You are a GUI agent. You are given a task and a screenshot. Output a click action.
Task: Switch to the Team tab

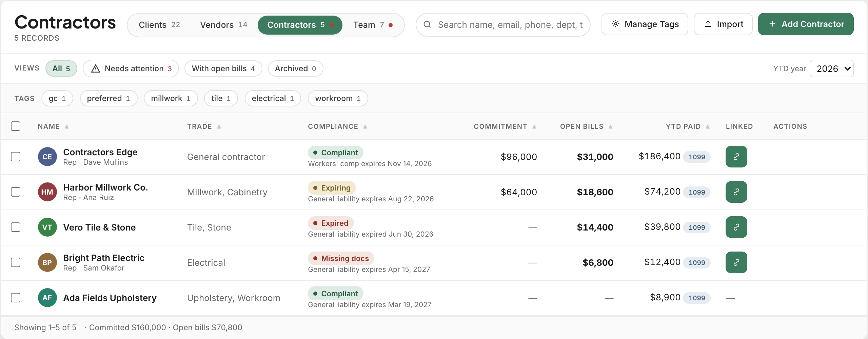tap(373, 25)
